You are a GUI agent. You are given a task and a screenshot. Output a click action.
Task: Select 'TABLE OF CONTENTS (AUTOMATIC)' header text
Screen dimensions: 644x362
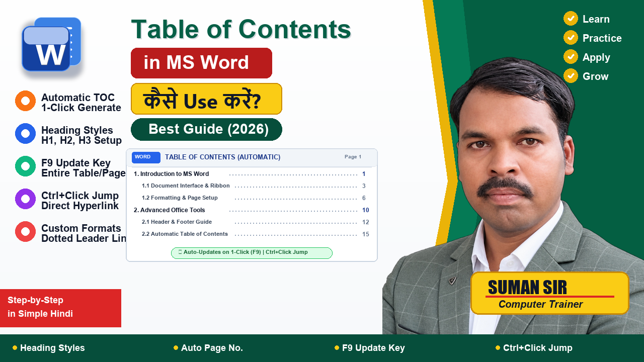[223, 157]
